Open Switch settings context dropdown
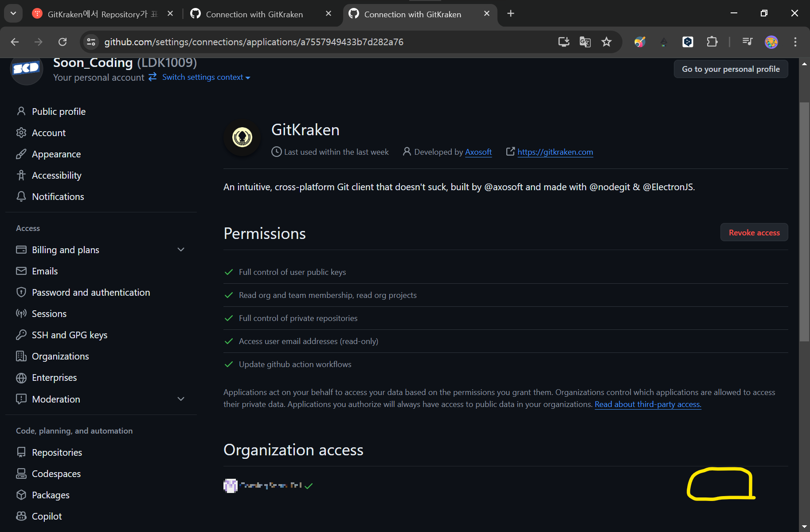 pyautogui.click(x=206, y=77)
